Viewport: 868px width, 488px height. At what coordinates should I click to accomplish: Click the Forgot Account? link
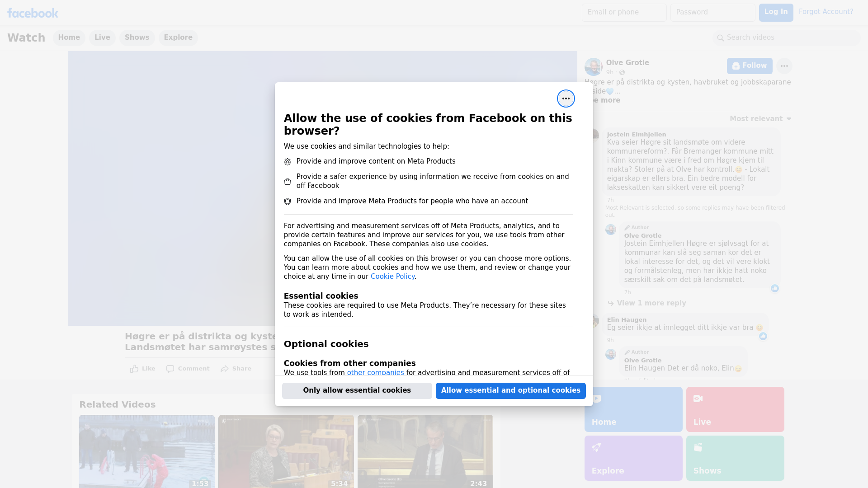pos(826,12)
